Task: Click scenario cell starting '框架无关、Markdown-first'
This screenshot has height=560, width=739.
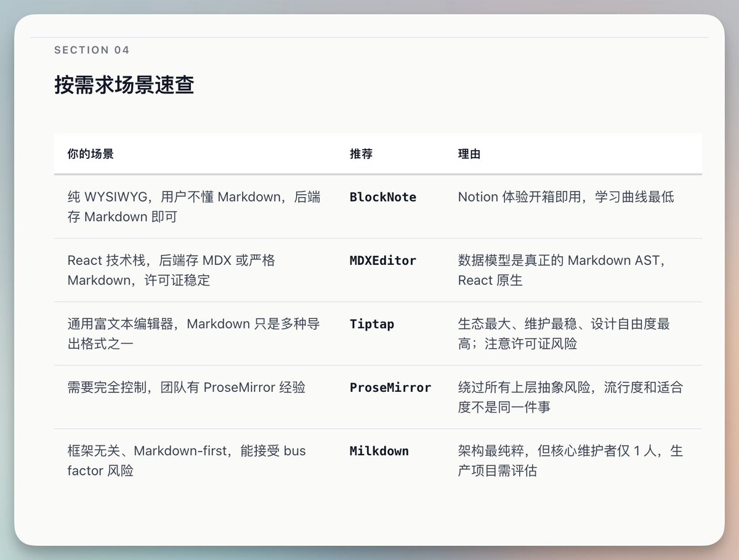Action: (187, 460)
